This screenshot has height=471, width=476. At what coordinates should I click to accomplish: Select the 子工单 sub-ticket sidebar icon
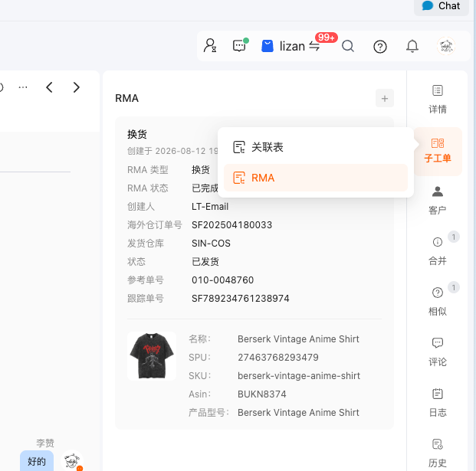pos(438,151)
